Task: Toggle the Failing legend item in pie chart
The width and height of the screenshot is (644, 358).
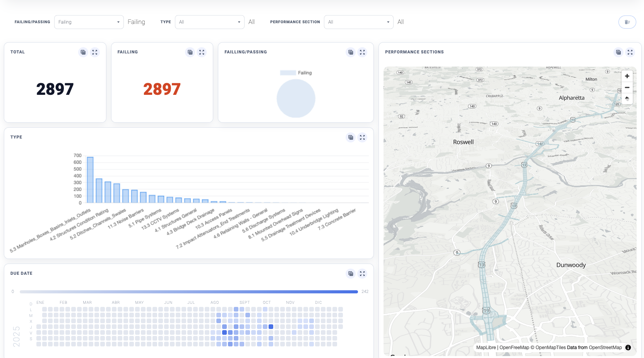Action: point(296,73)
